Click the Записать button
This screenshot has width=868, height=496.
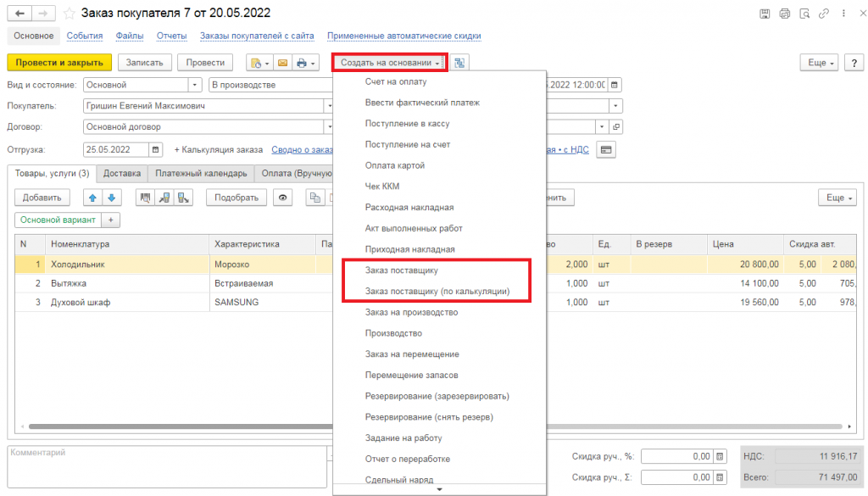click(x=144, y=63)
